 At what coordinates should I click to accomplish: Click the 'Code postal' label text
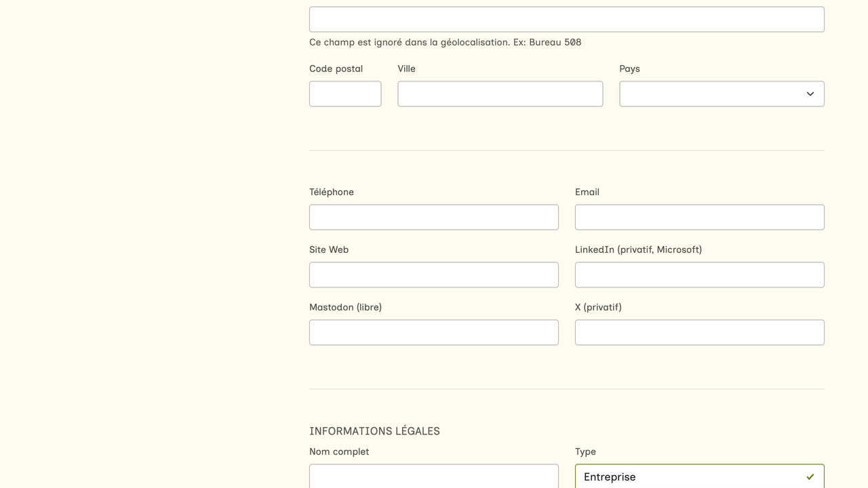click(336, 68)
